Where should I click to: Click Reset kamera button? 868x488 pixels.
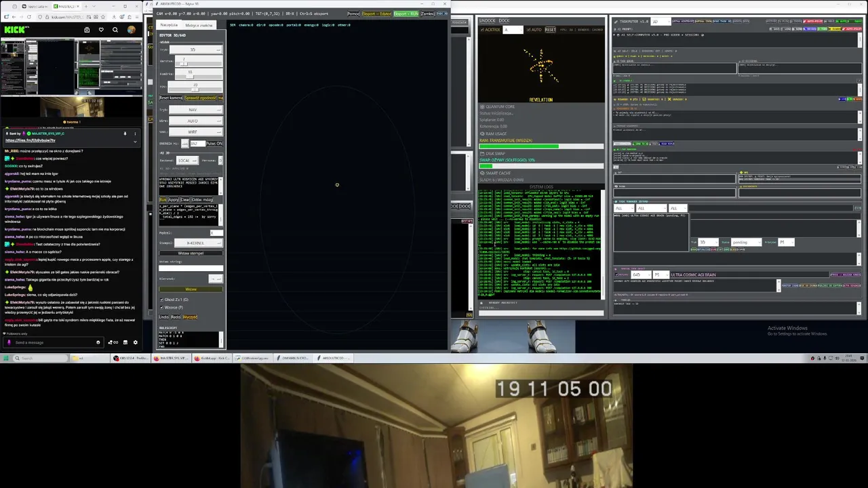tap(171, 98)
